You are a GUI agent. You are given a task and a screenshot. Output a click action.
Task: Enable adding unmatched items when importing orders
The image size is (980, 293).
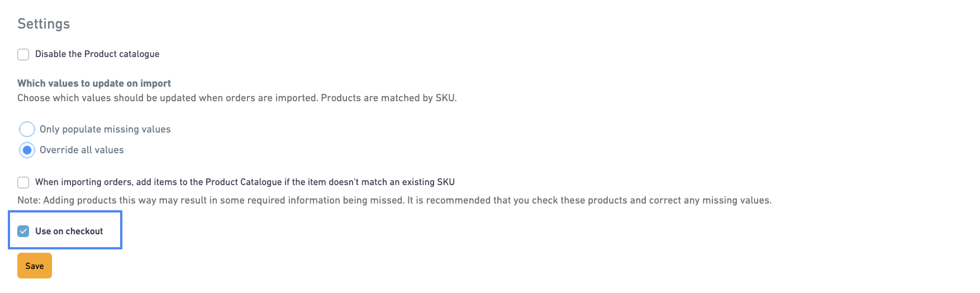tap(23, 182)
